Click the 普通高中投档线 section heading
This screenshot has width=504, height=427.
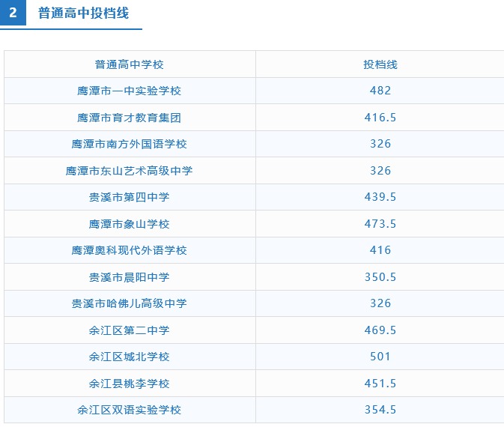pyautogui.click(x=83, y=13)
